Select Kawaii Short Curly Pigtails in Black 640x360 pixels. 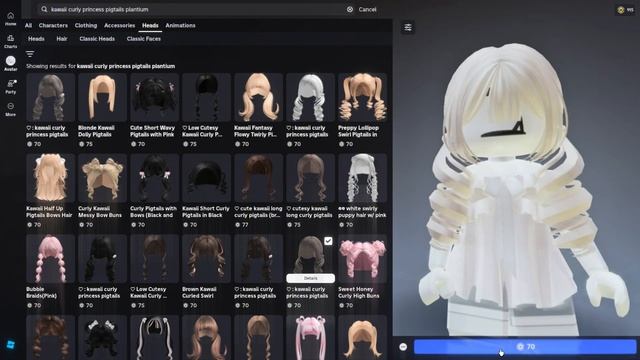[x=206, y=178]
